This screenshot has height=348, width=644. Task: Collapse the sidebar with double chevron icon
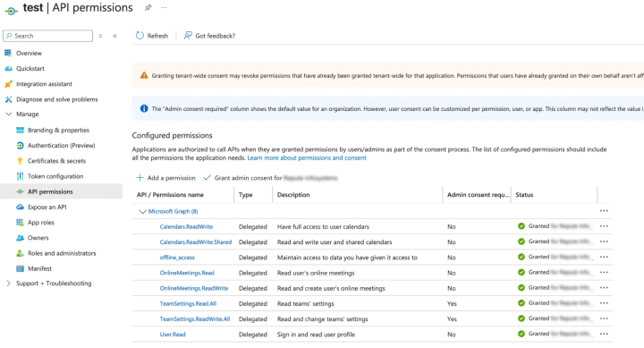click(115, 36)
